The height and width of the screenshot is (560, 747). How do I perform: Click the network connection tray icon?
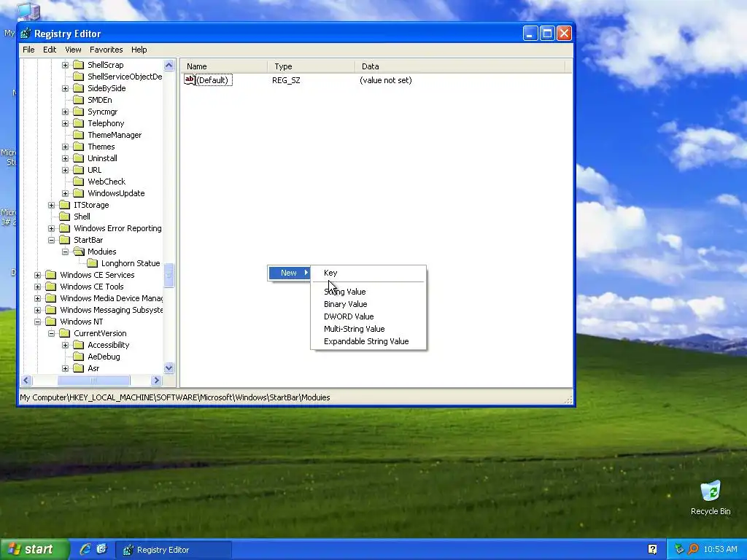[679, 550]
